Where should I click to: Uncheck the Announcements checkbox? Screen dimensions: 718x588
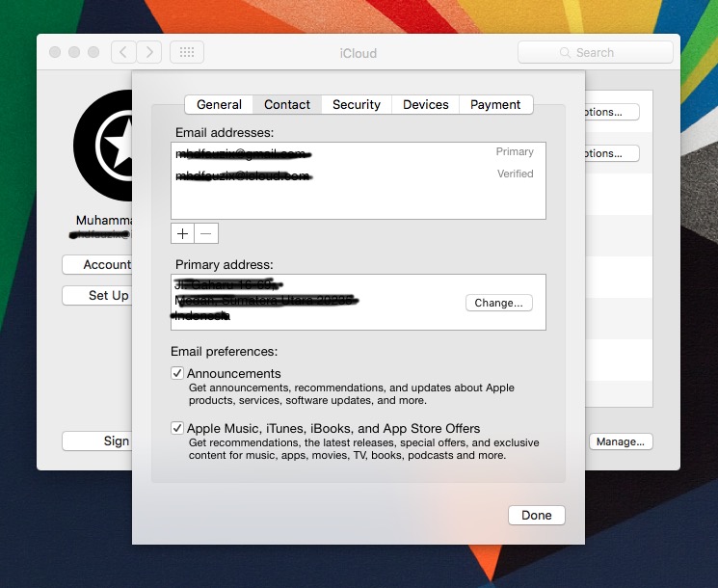[x=177, y=373]
